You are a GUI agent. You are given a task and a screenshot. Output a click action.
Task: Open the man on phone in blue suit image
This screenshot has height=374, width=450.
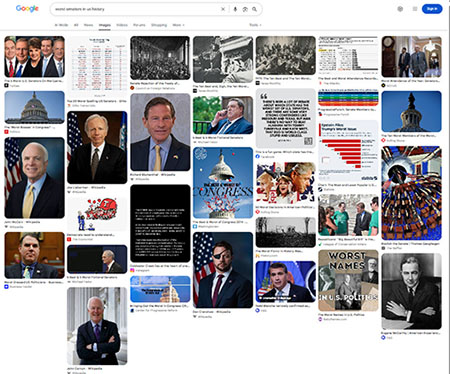223,115
